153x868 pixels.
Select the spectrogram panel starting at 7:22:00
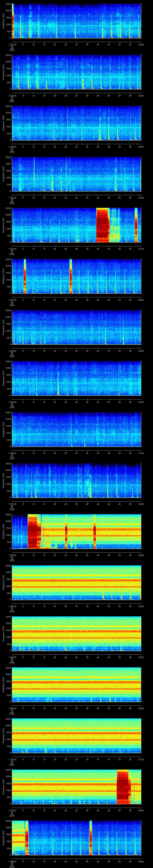coord(76,21)
